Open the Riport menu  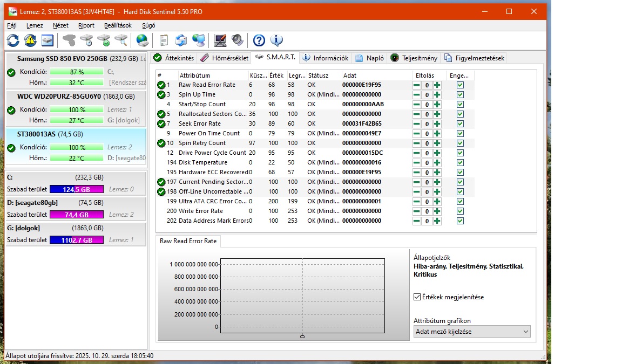(x=86, y=25)
